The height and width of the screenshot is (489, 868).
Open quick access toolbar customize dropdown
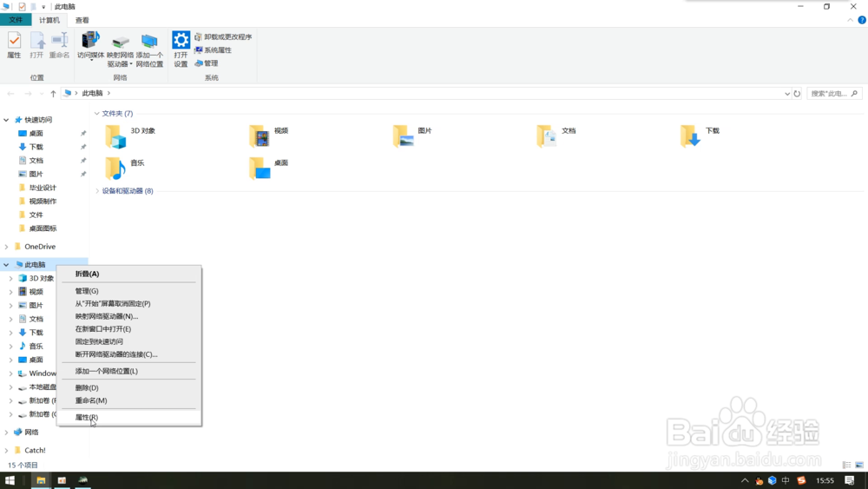point(43,7)
